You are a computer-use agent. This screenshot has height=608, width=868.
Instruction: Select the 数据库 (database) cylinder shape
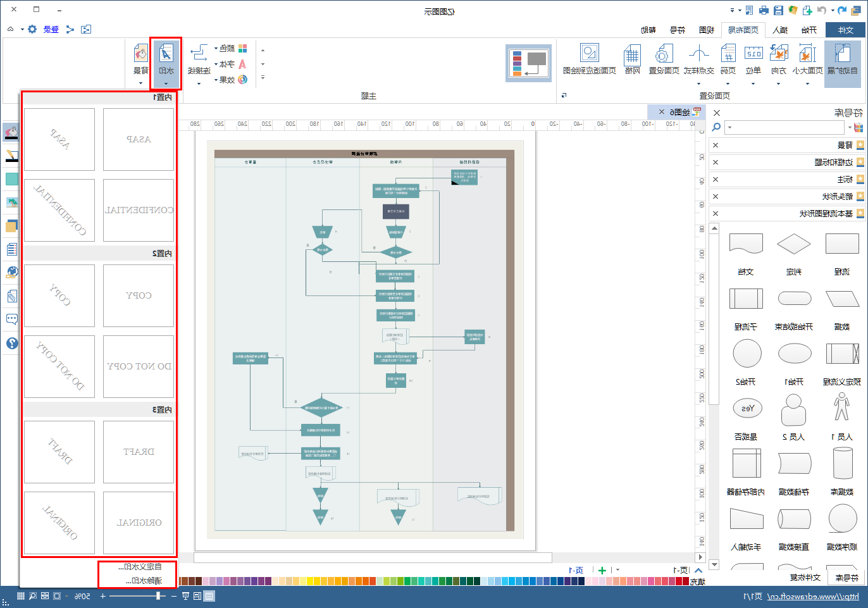(842, 463)
